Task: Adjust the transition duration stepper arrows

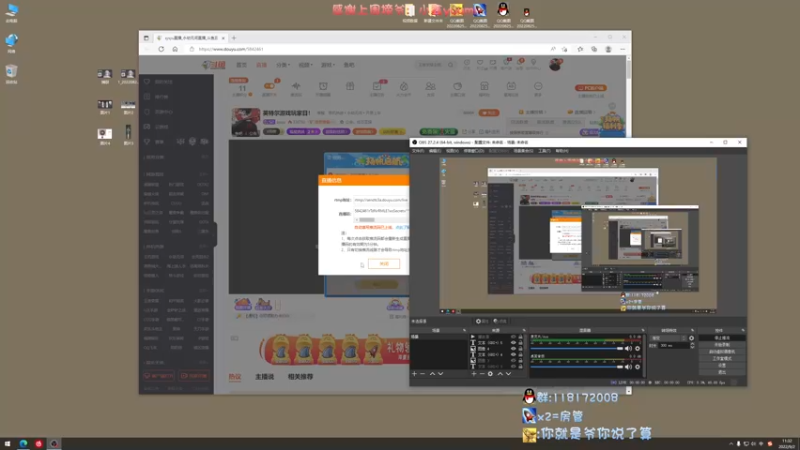Action: coord(692,345)
